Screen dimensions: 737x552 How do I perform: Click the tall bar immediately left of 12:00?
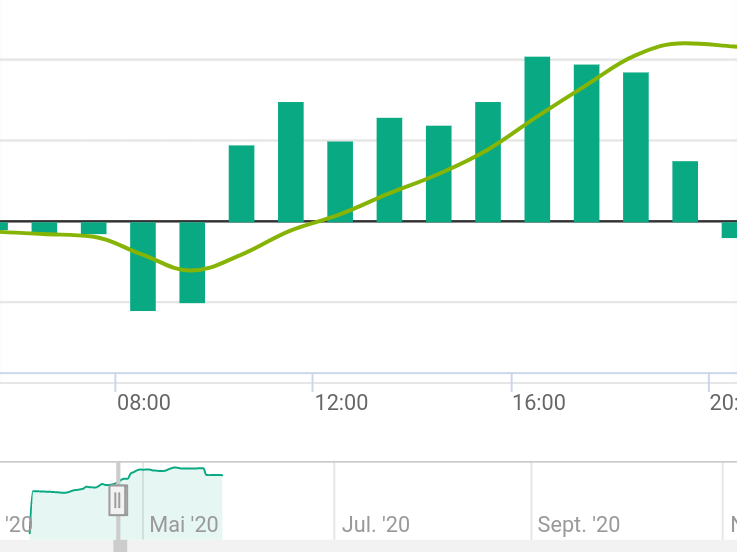point(291,162)
